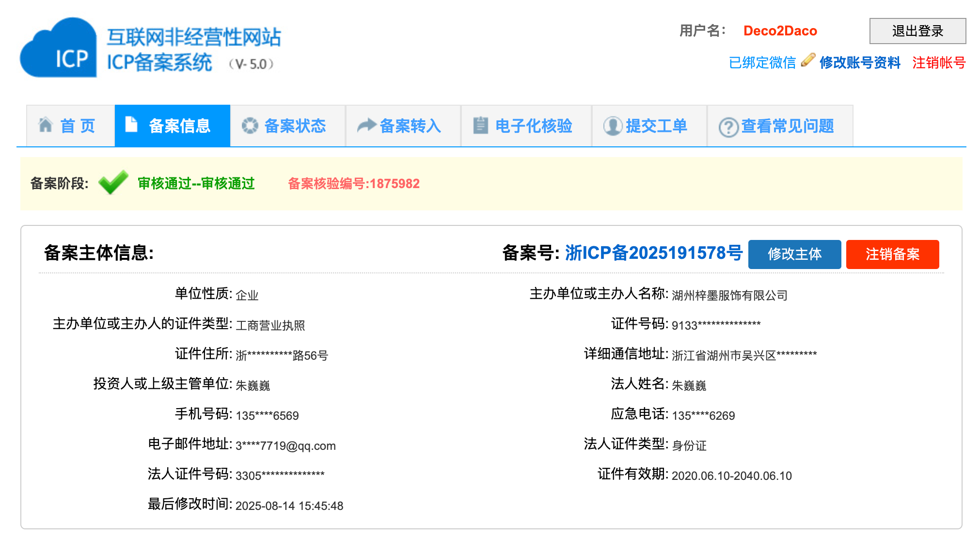Click the red 注销帐号 link
Image resolution: width=980 pixels, height=540 pixels.
(x=939, y=63)
